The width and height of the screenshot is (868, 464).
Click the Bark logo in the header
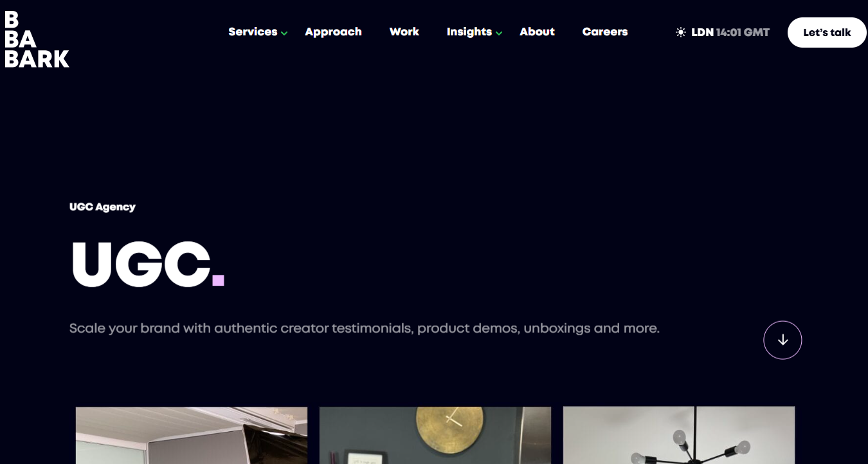pos(37,39)
